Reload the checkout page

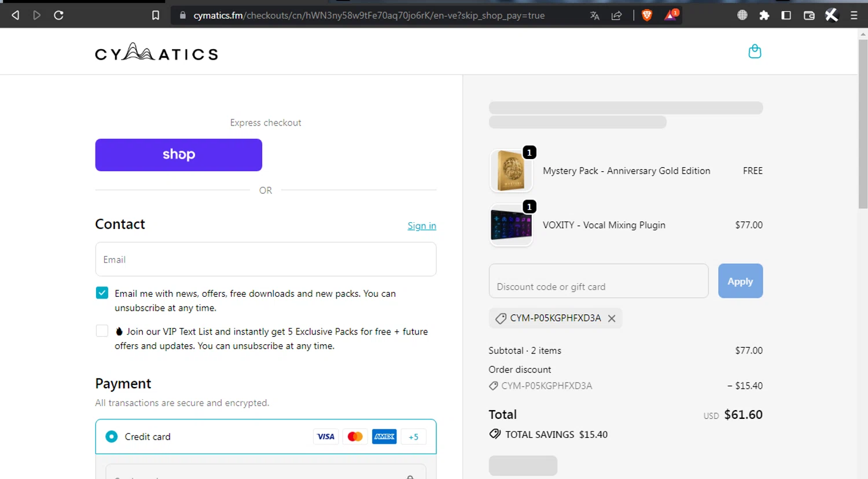pos(58,15)
